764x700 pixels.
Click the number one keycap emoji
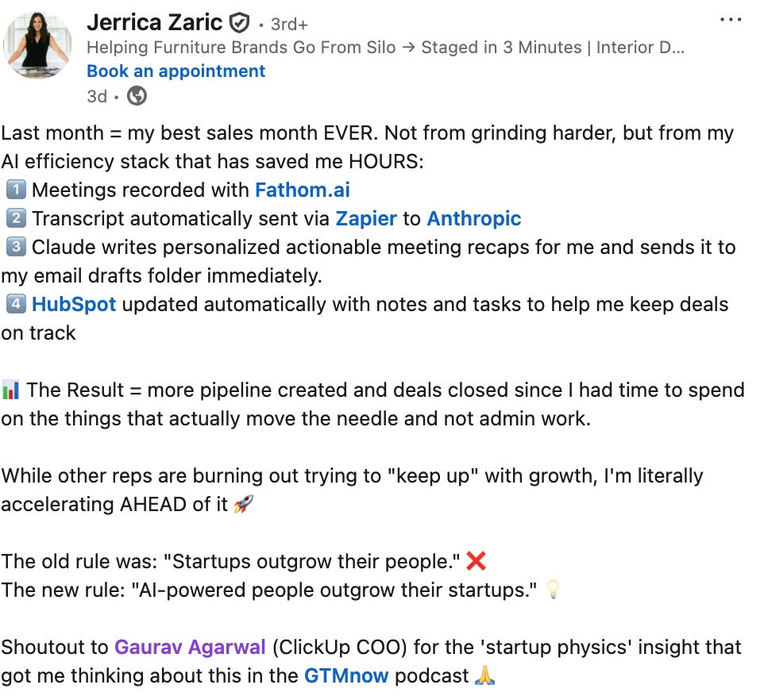(x=16, y=190)
